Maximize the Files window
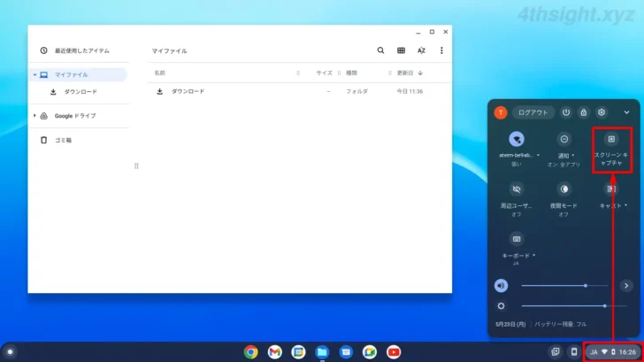This screenshot has width=644, height=362. [432, 32]
